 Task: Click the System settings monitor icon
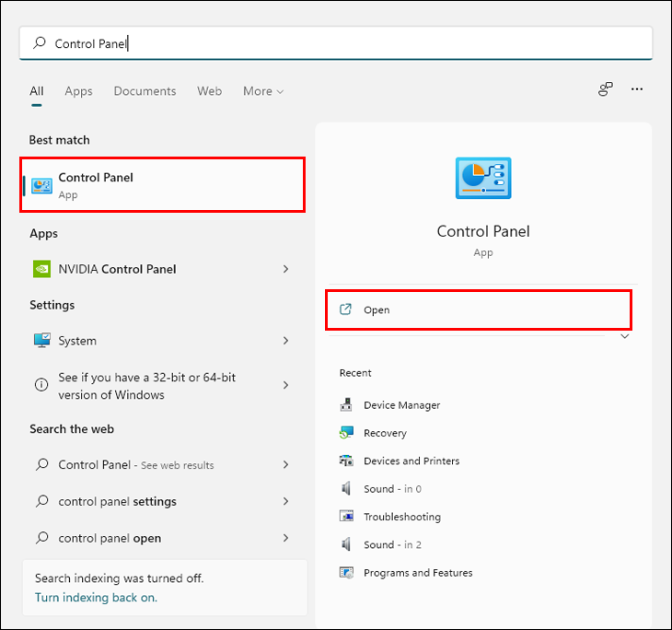click(41, 341)
